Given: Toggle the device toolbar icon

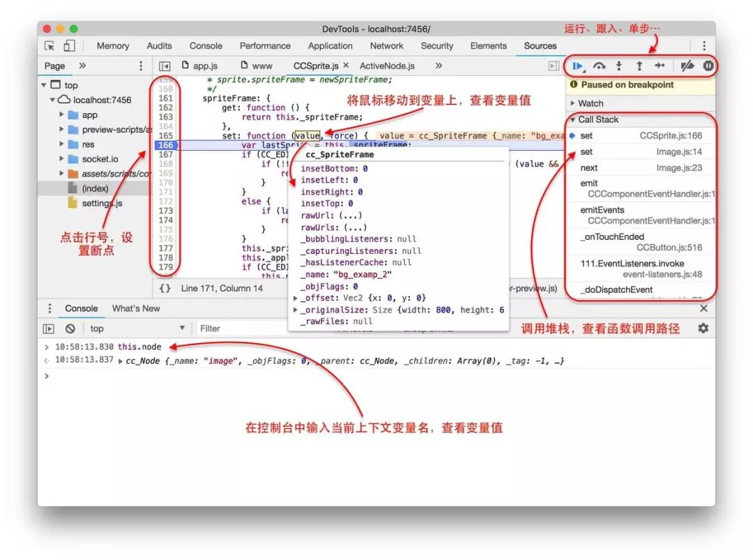Looking at the screenshot, I should pyautogui.click(x=69, y=45).
